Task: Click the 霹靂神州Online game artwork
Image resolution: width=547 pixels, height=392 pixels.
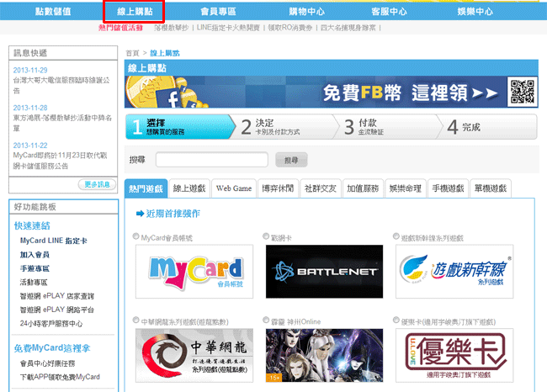Action: pyautogui.click(x=325, y=355)
